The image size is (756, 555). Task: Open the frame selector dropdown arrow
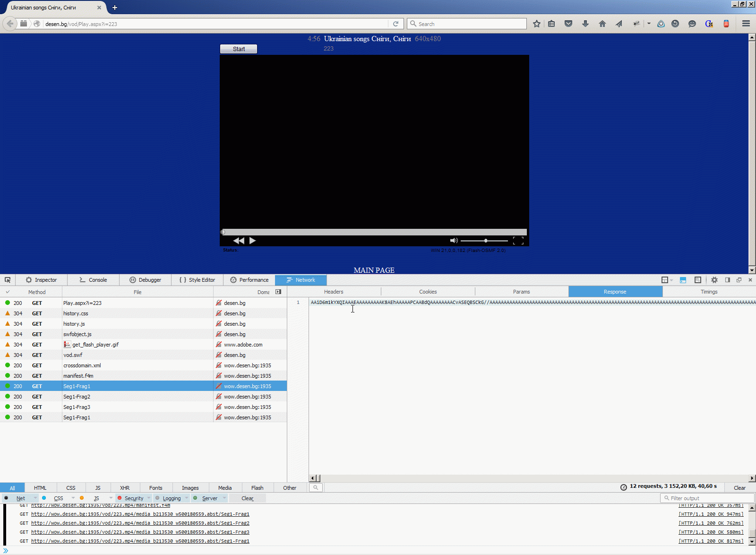[x=671, y=280]
